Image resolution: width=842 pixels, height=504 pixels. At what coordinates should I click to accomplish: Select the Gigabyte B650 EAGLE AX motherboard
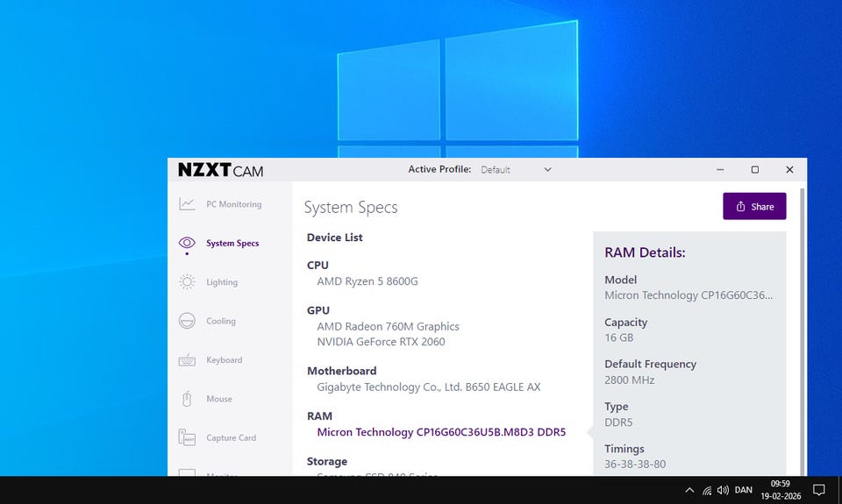coord(429,387)
